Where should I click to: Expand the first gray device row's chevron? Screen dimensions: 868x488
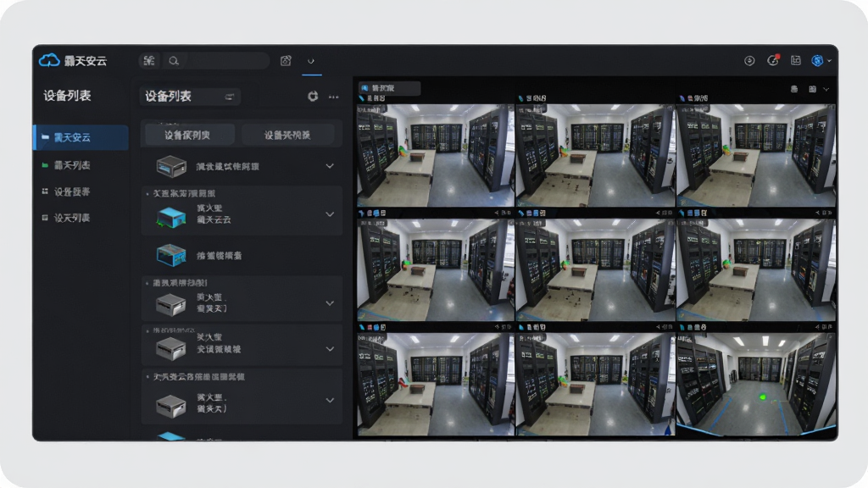[x=330, y=303]
